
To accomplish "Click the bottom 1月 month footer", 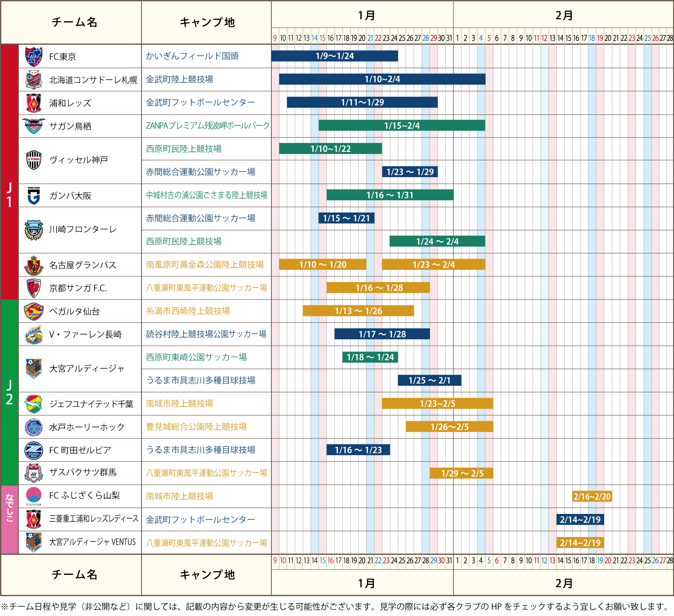I will click(366, 583).
